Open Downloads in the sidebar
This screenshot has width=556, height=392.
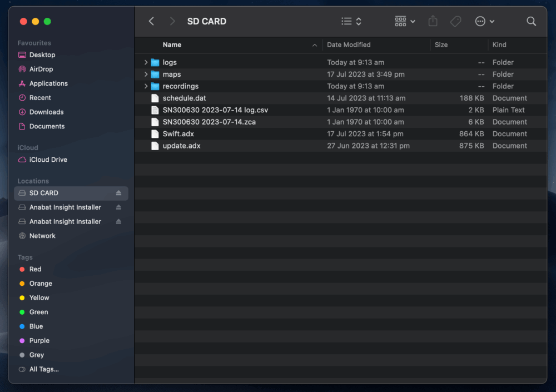pos(46,112)
